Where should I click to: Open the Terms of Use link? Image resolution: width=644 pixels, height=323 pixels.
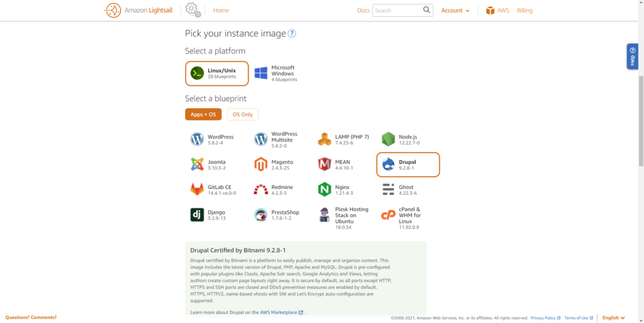[x=578, y=318]
